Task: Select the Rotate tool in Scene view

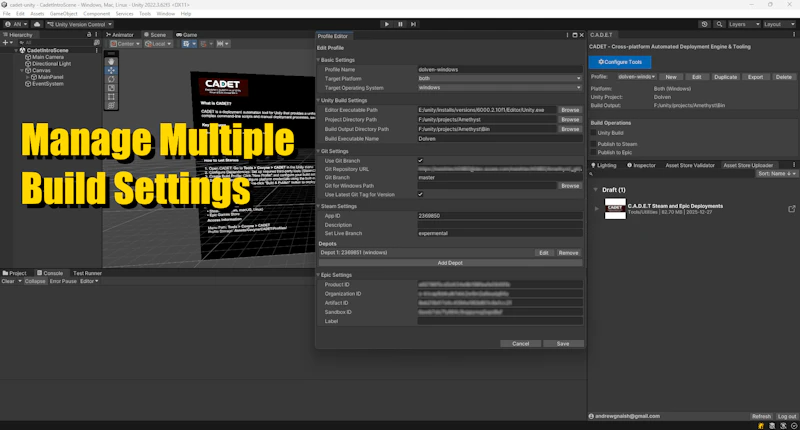Action: tap(111, 79)
